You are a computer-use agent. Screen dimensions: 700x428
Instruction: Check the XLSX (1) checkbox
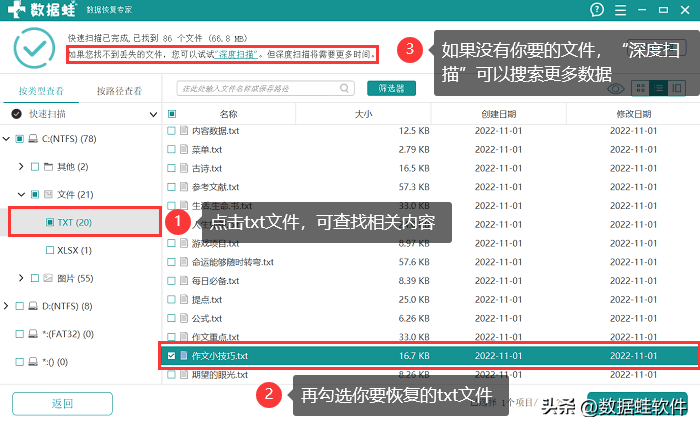pos(50,250)
